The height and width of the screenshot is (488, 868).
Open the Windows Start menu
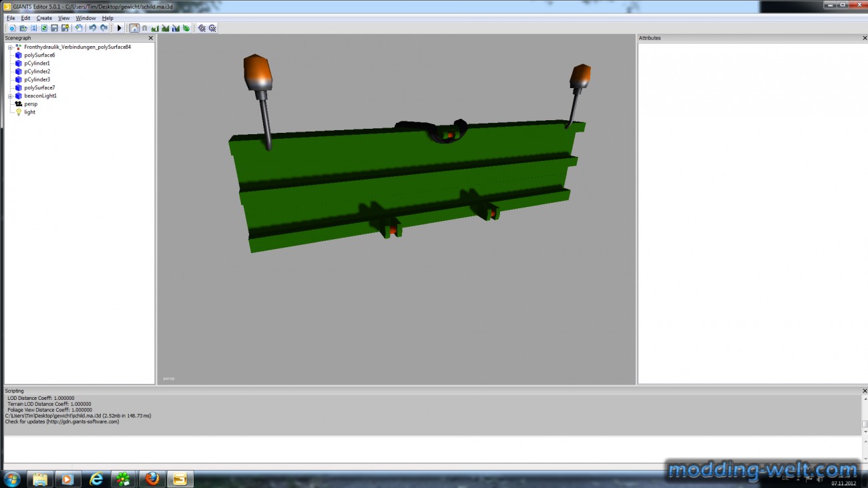tap(12, 478)
